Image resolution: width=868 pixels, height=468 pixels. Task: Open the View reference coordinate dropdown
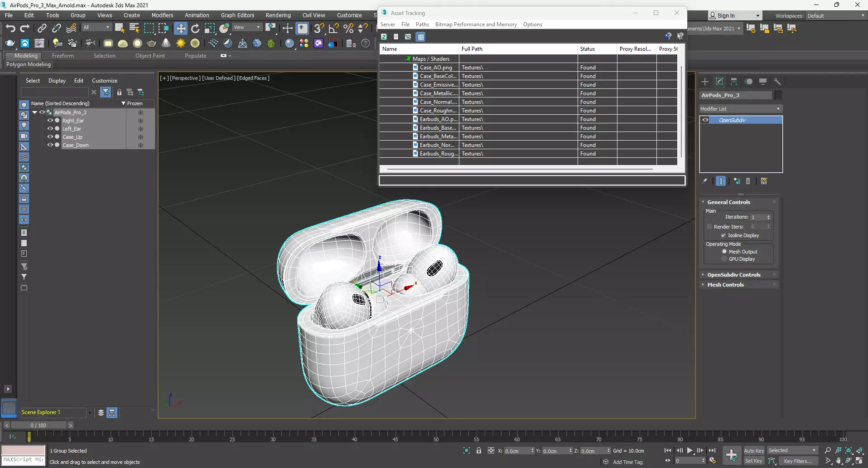[x=247, y=28]
